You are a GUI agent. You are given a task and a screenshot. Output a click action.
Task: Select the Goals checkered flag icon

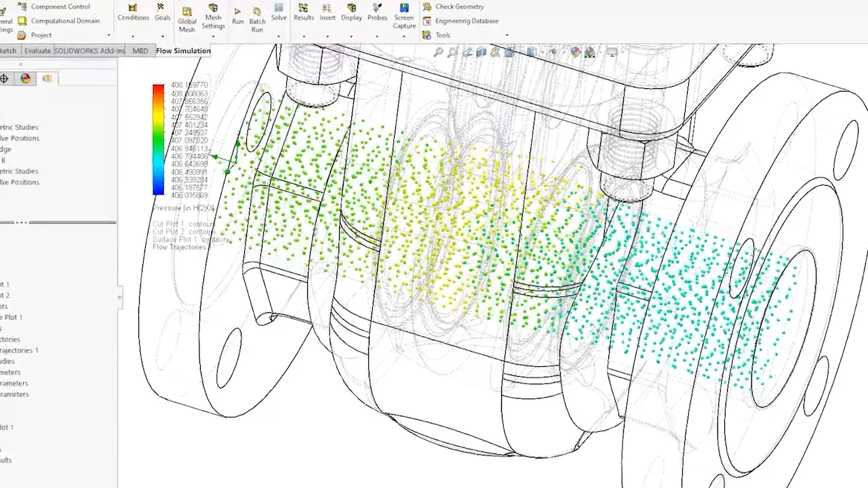161,7
